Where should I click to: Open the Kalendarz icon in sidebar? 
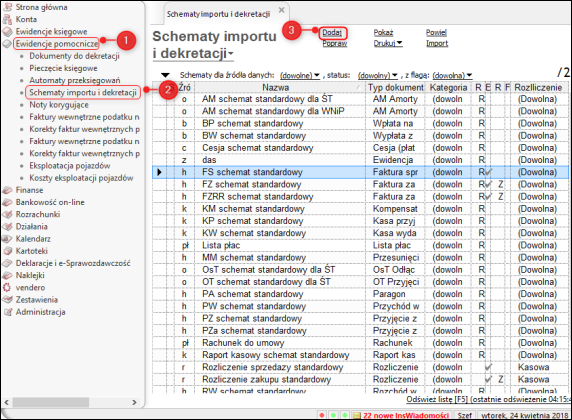[7, 239]
